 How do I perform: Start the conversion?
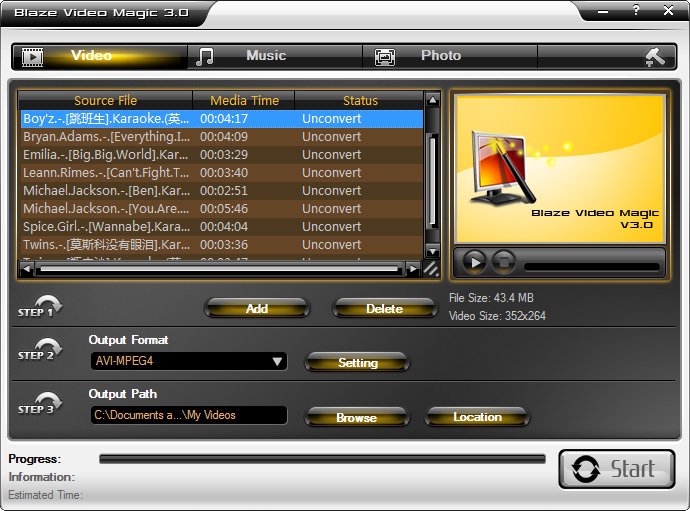click(x=617, y=469)
